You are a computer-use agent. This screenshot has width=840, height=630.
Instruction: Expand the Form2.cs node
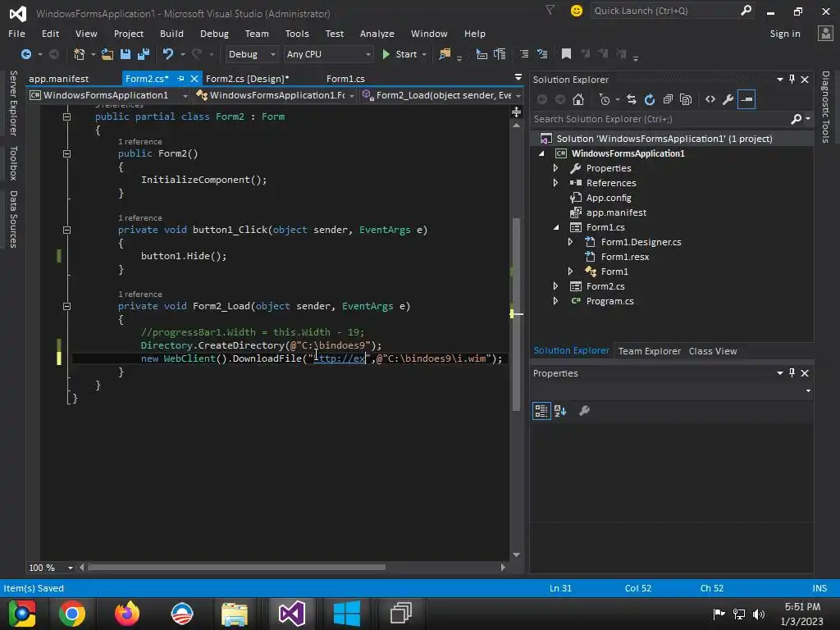[555, 286]
